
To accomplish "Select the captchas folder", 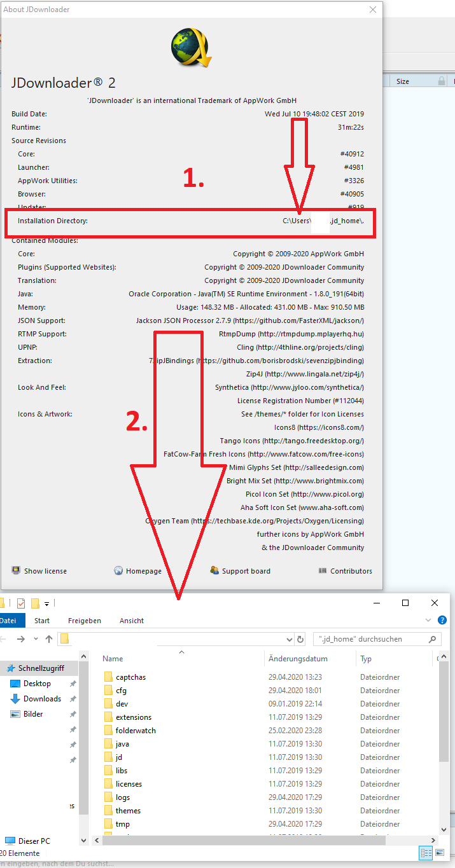I will click(x=130, y=677).
